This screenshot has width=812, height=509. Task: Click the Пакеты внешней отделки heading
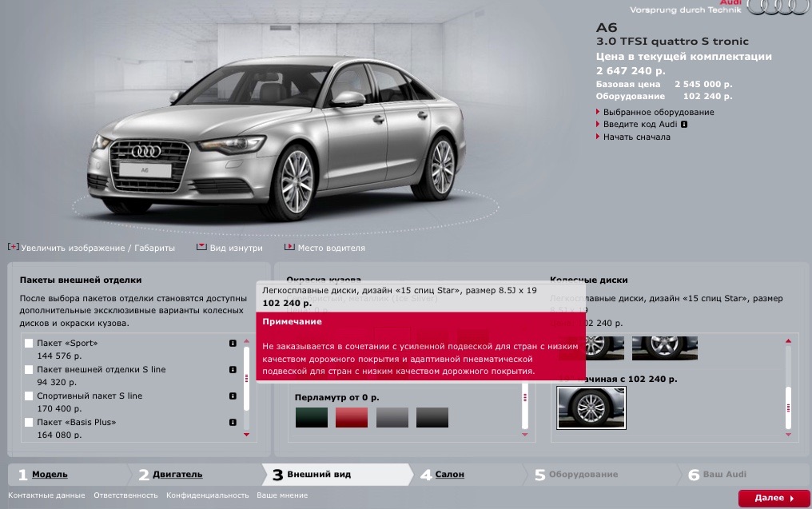pyautogui.click(x=81, y=280)
